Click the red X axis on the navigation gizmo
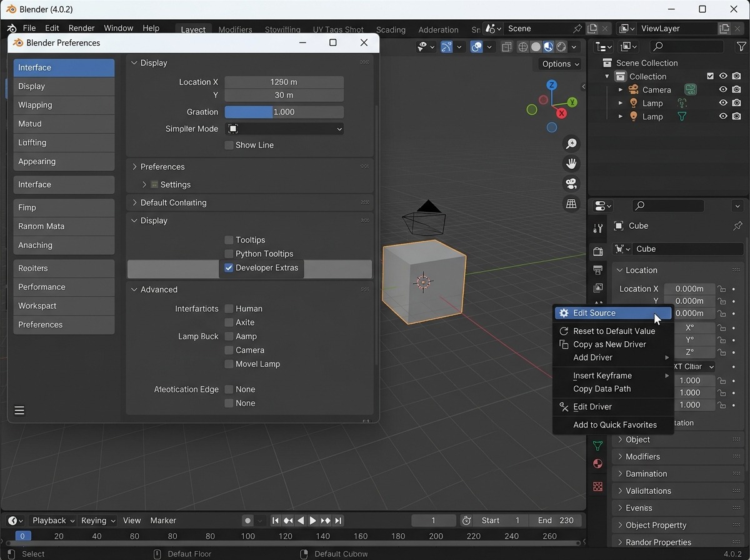 pos(561,113)
